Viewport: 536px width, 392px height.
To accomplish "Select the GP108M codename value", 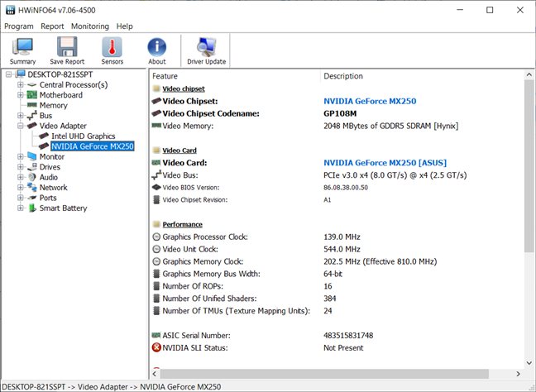I will point(340,113).
